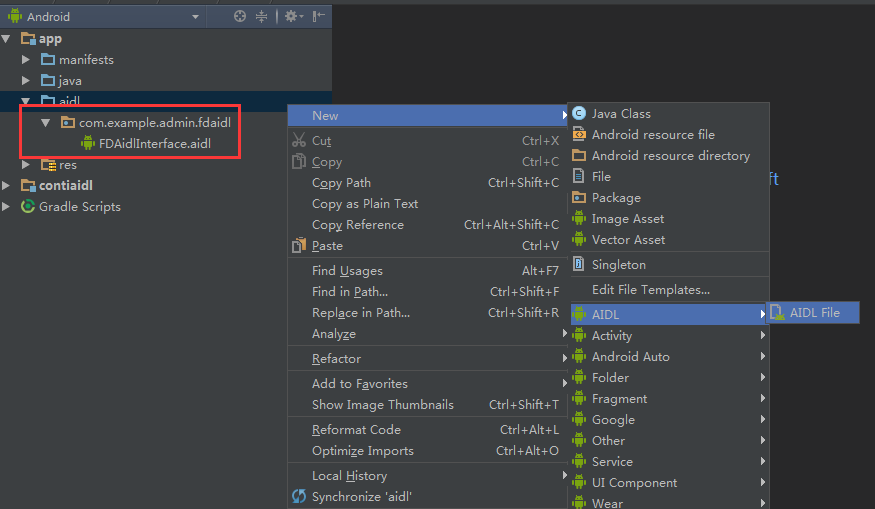Select Reformat Code
The image size is (875, 509).
pos(427,430)
